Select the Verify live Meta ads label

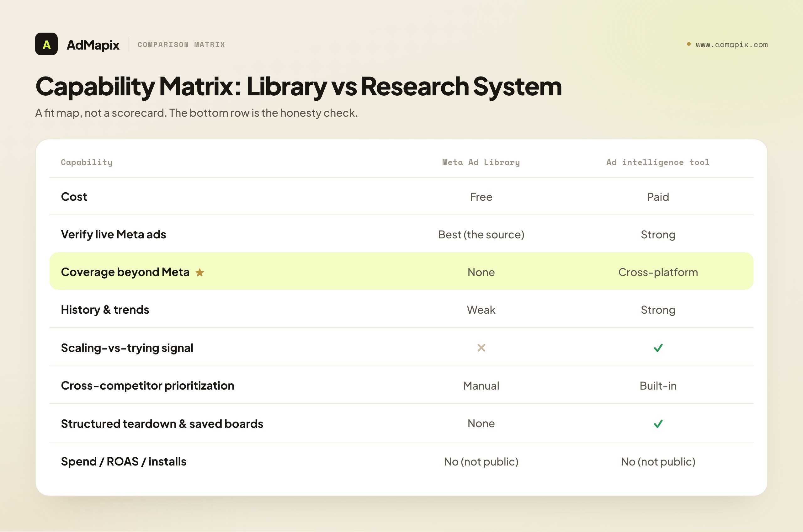[x=113, y=234]
